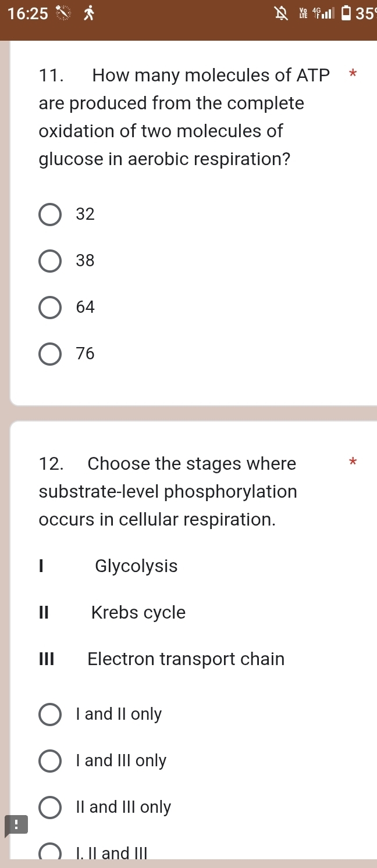Select answer 32 for question 11
This screenshot has height=868, width=377.
pyautogui.click(x=50, y=214)
